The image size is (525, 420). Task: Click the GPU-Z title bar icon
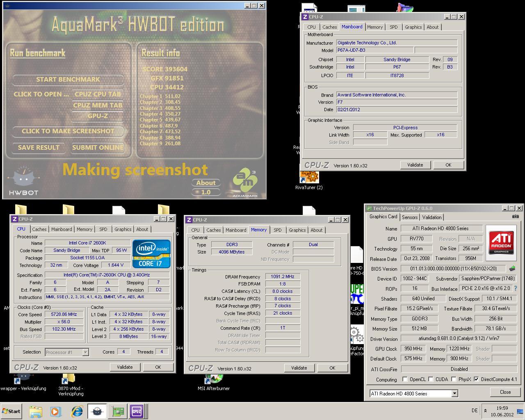coord(369,208)
